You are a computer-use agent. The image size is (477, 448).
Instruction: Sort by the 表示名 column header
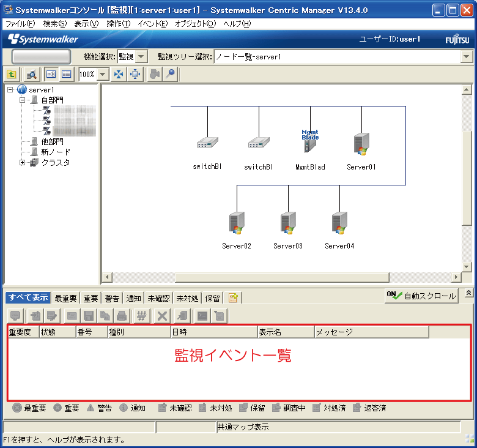(x=286, y=332)
